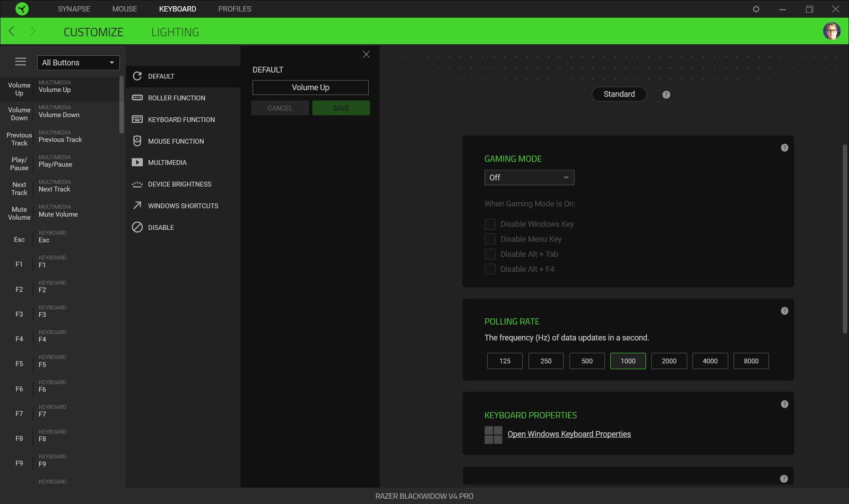Select the Keyboard tab
The image size is (849, 504).
[x=177, y=9]
